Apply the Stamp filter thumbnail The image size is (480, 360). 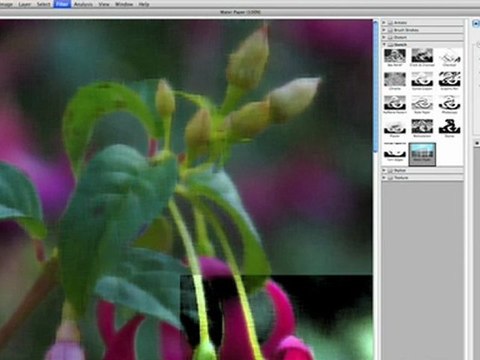click(449, 127)
